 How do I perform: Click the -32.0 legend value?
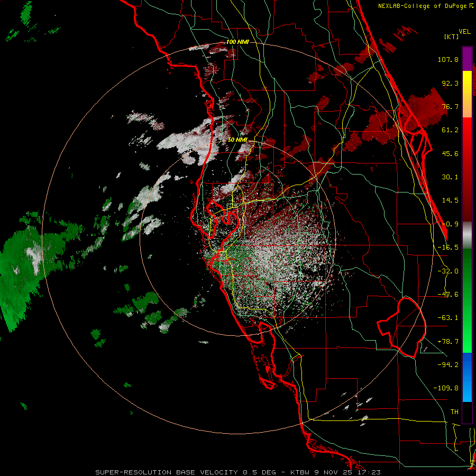448,271
